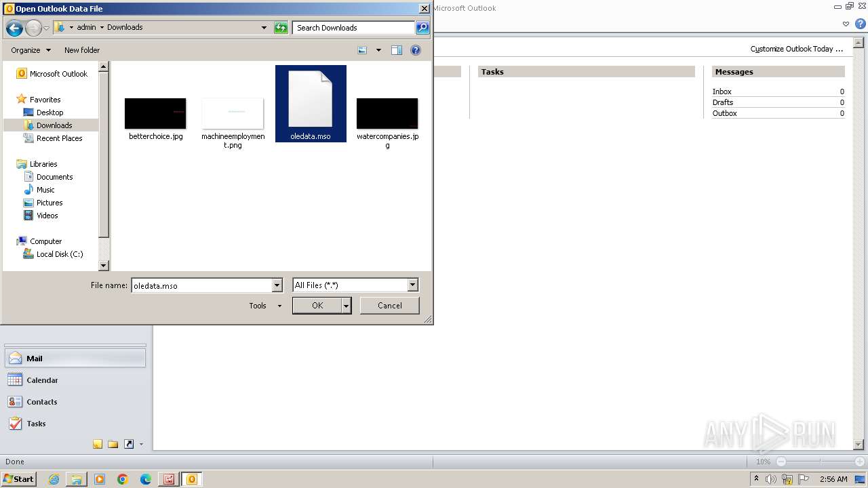Expand the OK button's split arrow
Screen dimensions: 868x488
pyautogui.click(x=346, y=306)
